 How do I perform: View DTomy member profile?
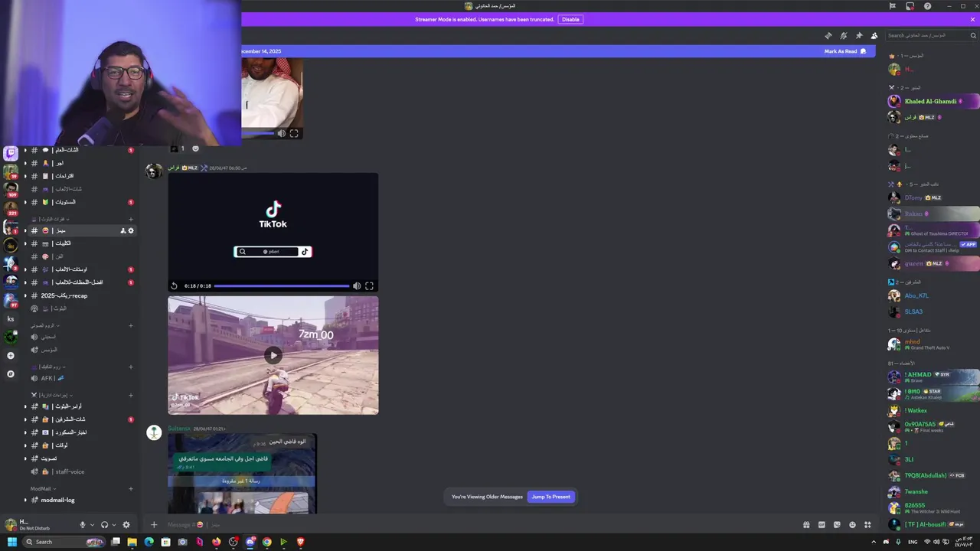[x=933, y=197]
